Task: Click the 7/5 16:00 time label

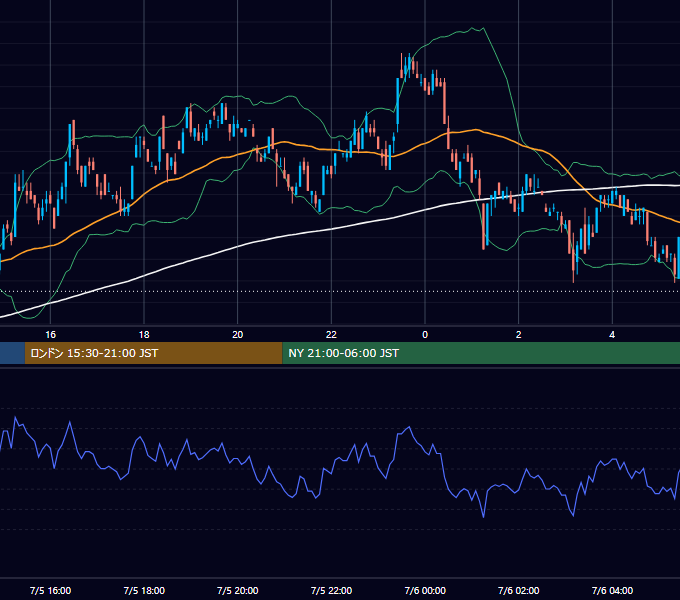Action: [50, 590]
